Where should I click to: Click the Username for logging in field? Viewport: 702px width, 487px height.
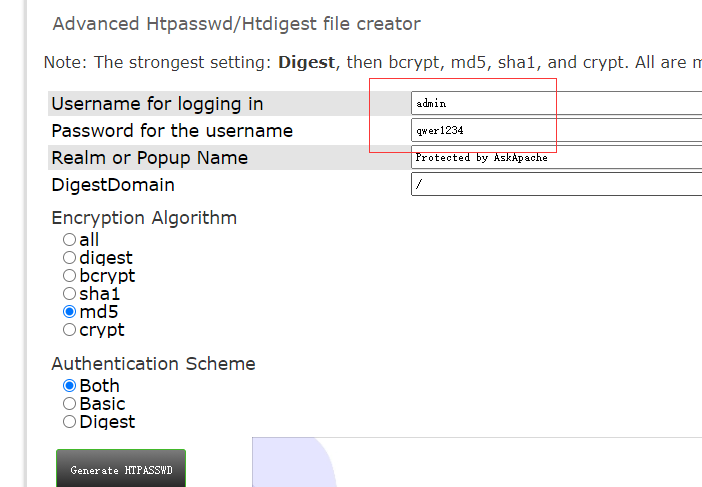[x=556, y=103]
